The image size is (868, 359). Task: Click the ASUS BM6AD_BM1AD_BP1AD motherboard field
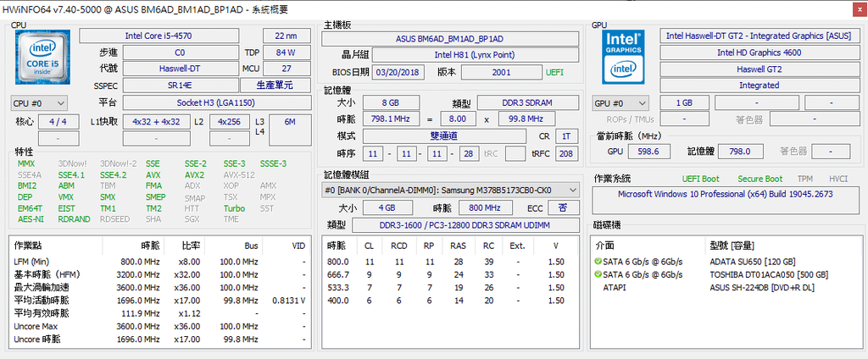point(450,39)
